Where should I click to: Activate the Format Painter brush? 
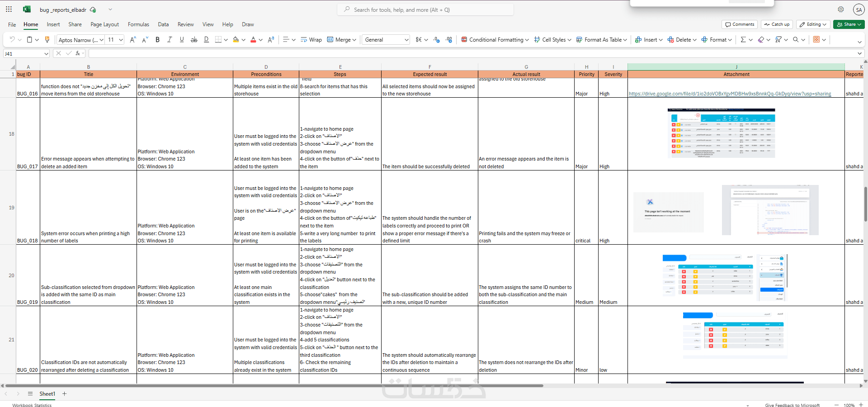pyautogui.click(x=47, y=40)
